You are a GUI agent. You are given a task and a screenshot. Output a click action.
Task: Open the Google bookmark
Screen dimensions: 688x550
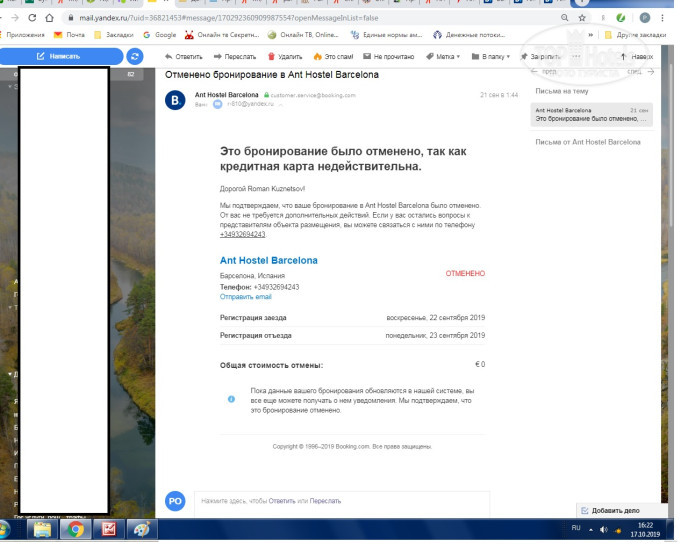[x=159, y=35]
